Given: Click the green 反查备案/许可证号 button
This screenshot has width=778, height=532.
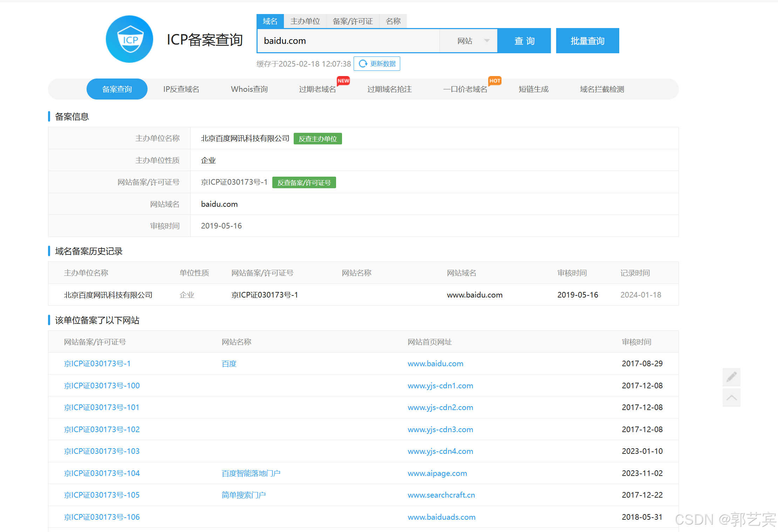Looking at the screenshot, I should [x=304, y=183].
